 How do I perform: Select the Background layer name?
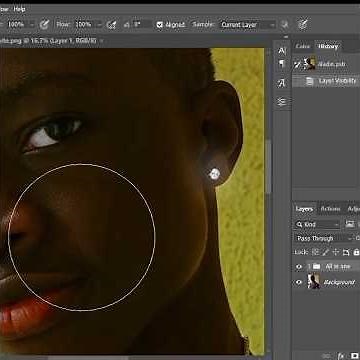[339, 282]
